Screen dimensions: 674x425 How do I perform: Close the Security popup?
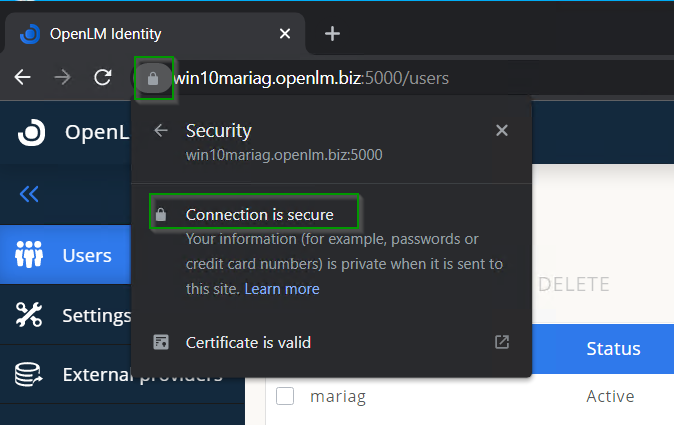point(502,131)
